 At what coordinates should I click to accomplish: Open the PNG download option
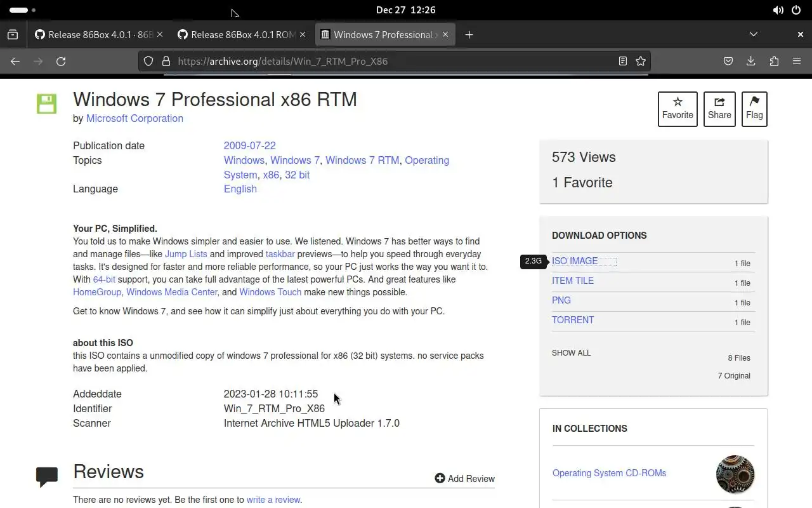pyautogui.click(x=561, y=300)
